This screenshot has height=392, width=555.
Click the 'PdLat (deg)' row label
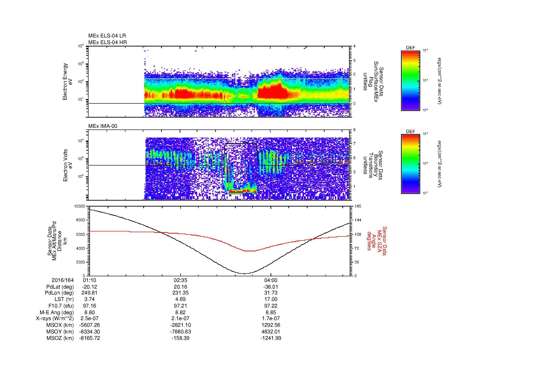pos(60,287)
